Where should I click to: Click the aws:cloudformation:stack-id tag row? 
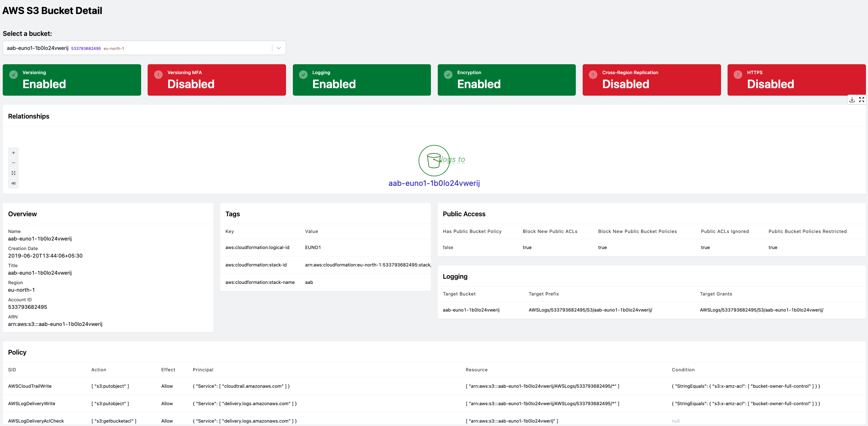[256, 265]
